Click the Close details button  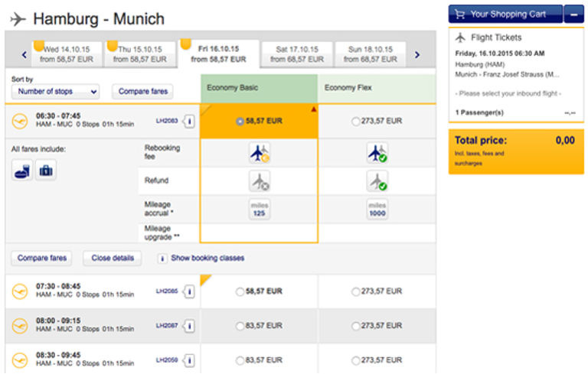[x=113, y=259]
